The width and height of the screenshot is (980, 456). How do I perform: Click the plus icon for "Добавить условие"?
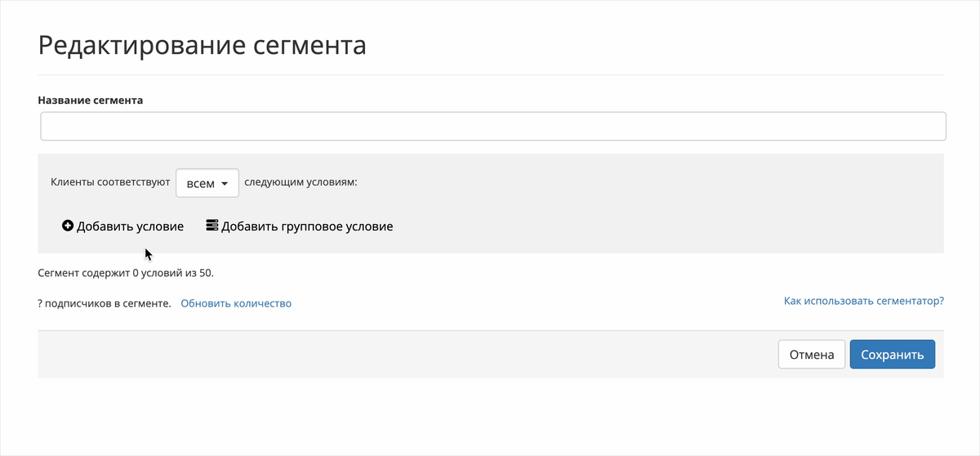click(x=68, y=226)
